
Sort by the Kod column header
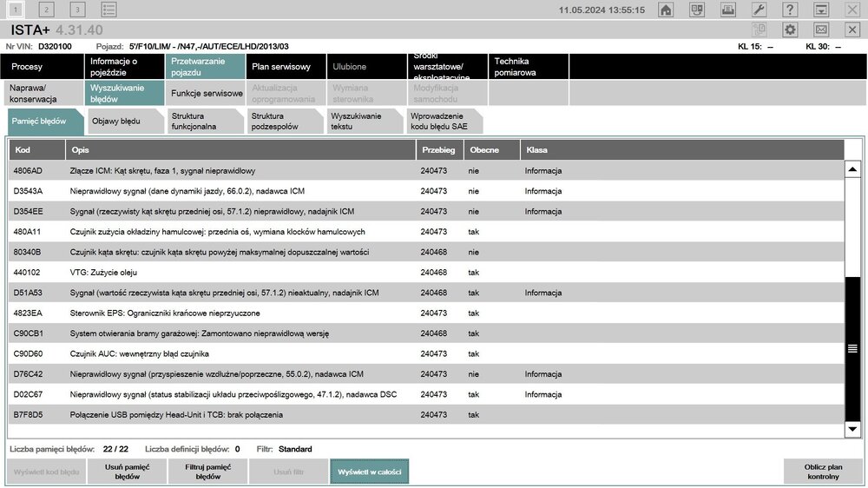coord(37,150)
